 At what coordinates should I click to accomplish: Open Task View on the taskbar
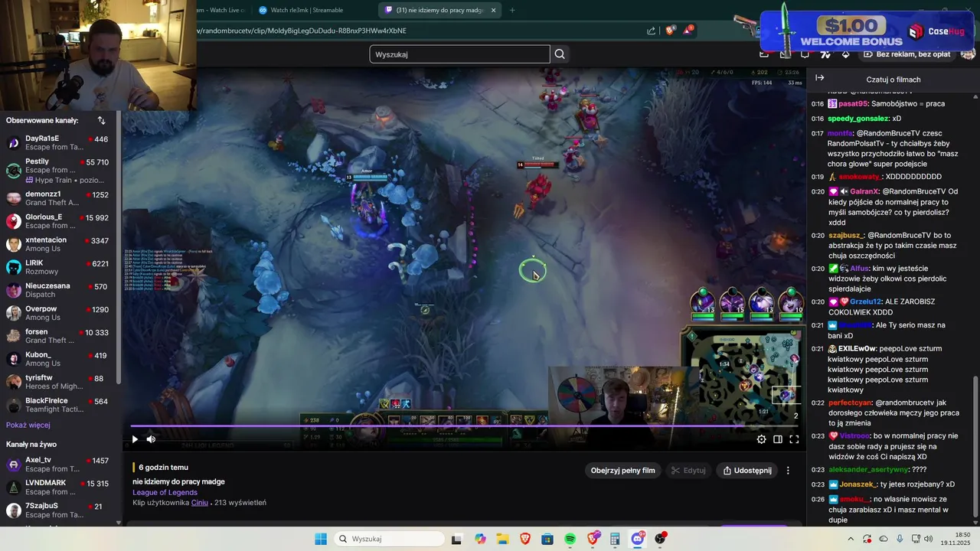click(457, 539)
